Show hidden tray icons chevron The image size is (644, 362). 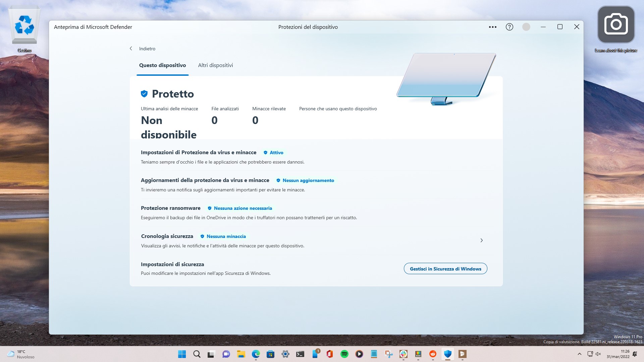(x=579, y=354)
